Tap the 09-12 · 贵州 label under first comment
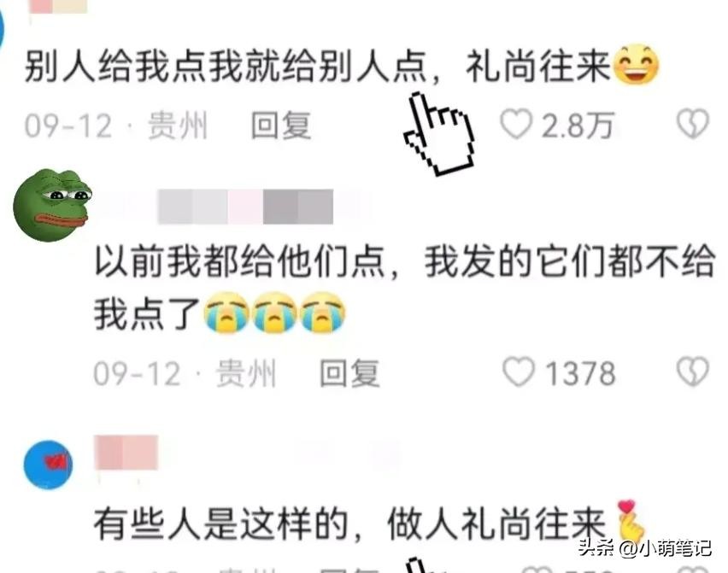728x573 pixels. (x=115, y=126)
